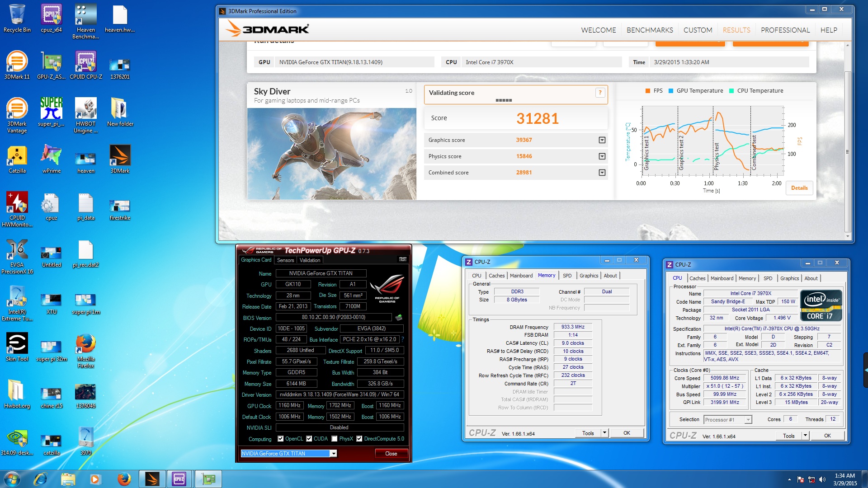The width and height of the screenshot is (868, 488).
Task: Open the CPUID HWMonitor desktop icon
Action: pyautogui.click(x=17, y=210)
